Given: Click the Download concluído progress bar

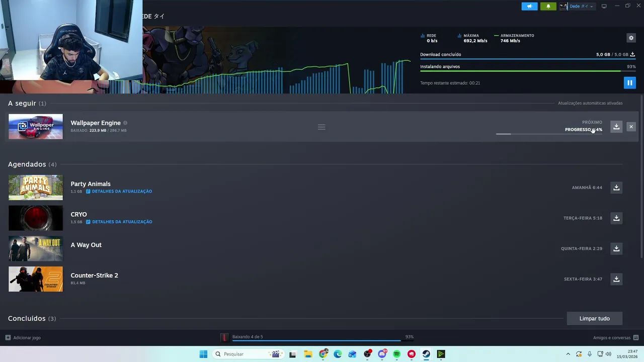Looking at the screenshot, I should coord(527,59).
